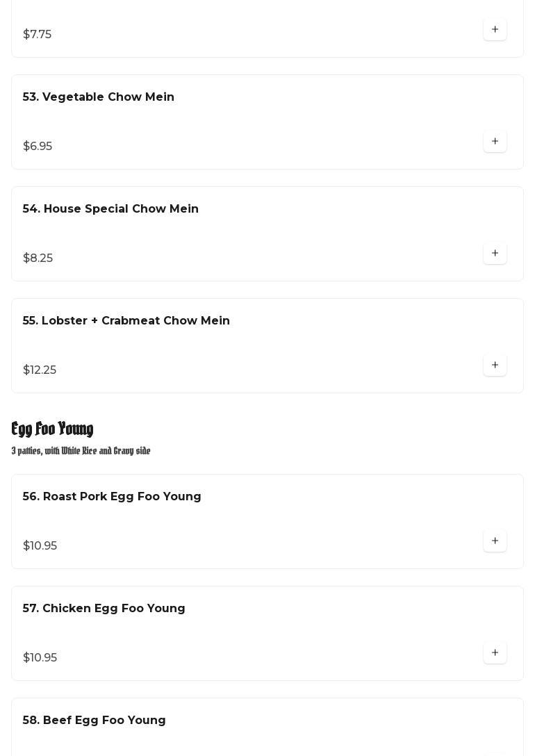535x756 pixels.
Task: Add Vegetable Chow Mein with plus icon
Action: (495, 142)
